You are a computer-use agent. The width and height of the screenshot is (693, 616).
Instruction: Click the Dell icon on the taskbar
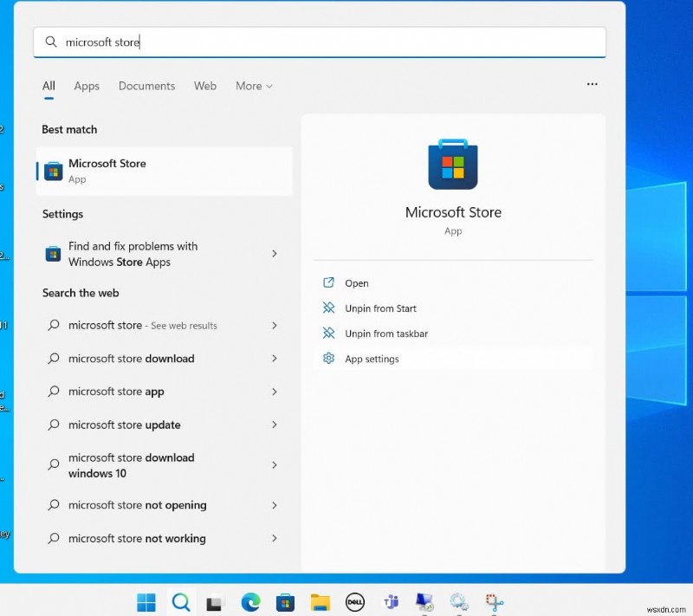tap(355, 601)
